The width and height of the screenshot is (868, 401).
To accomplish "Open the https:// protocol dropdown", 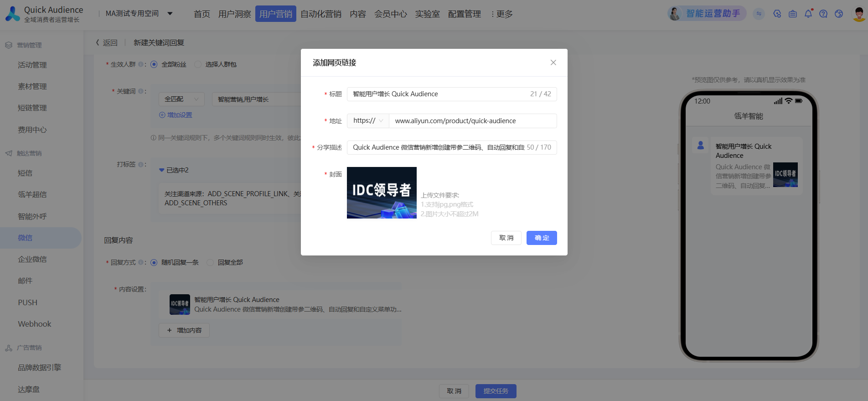I will click(368, 121).
